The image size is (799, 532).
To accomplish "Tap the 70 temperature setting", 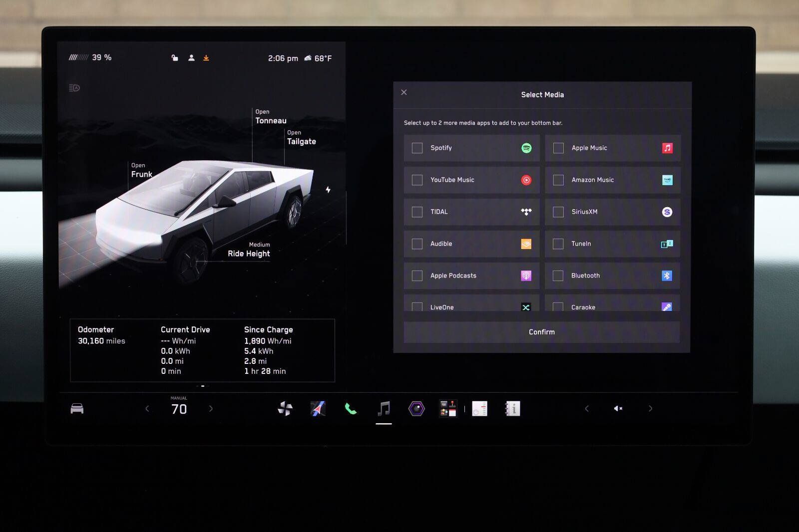I will [179, 409].
